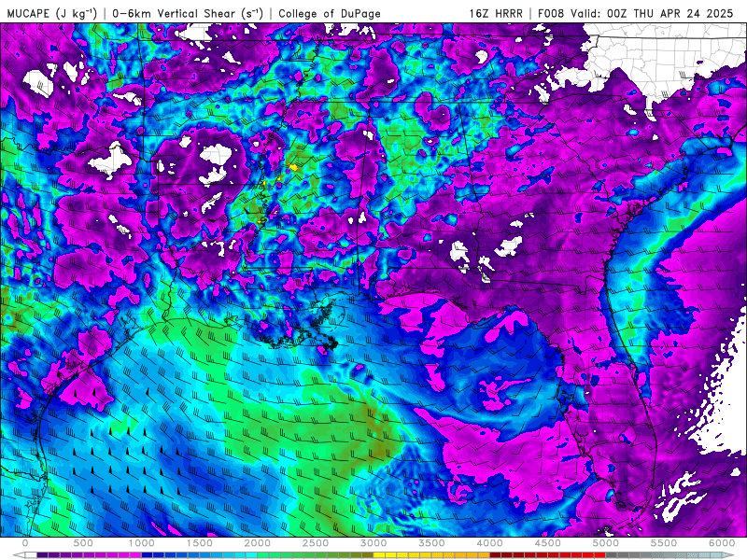Viewport: 747px width, 560px height.
Task: Click the 16Z HRRR model run text
Action: pos(496,13)
